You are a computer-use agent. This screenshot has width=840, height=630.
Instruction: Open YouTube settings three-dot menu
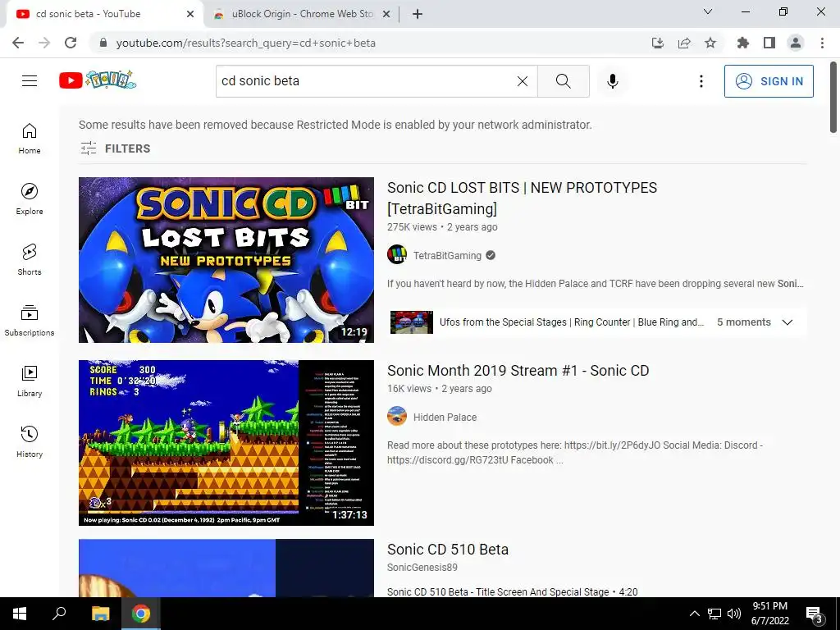(x=701, y=81)
